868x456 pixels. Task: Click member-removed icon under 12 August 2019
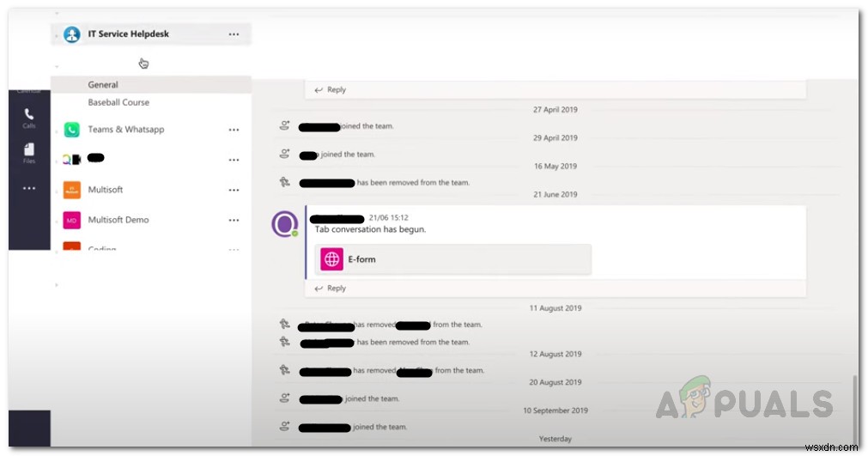pos(284,369)
